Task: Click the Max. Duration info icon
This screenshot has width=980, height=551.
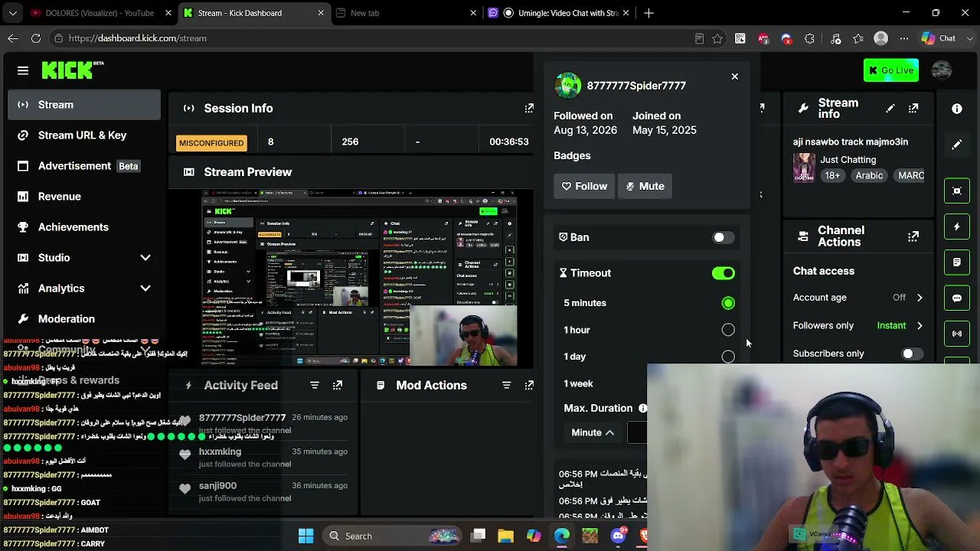Action: click(x=642, y=409)
